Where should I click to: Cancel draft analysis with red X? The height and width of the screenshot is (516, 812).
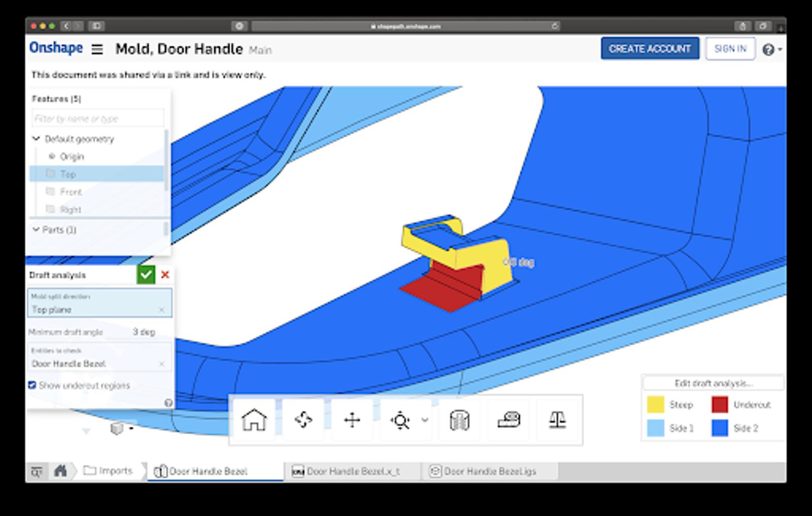click(165, 275)
